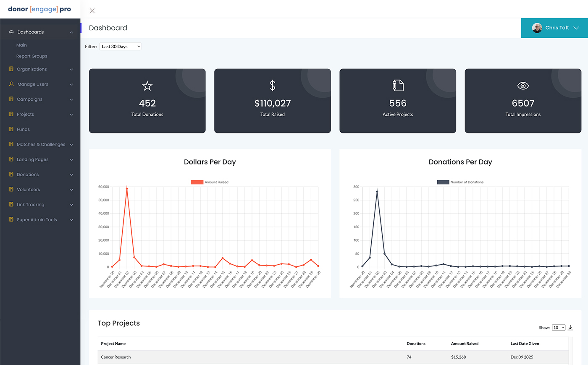Open the Show rows count dropdown
Screen dimensions: 588x365
pos(559,328)
